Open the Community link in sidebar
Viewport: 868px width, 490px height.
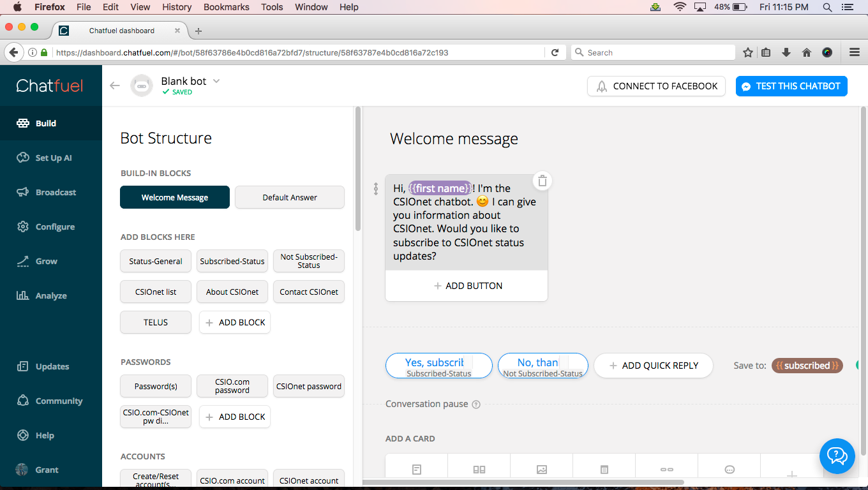tap(51, 401)
